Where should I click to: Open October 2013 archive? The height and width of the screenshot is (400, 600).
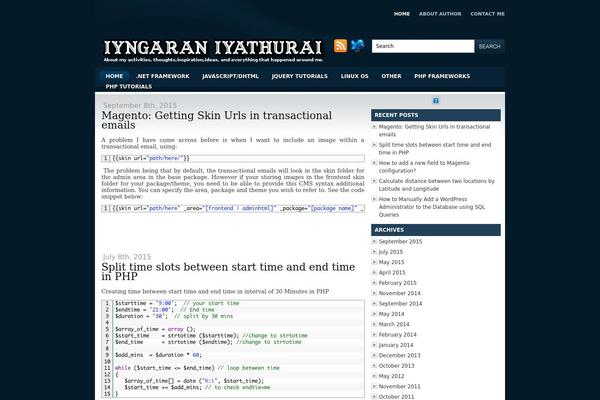(x=396, y=366)
